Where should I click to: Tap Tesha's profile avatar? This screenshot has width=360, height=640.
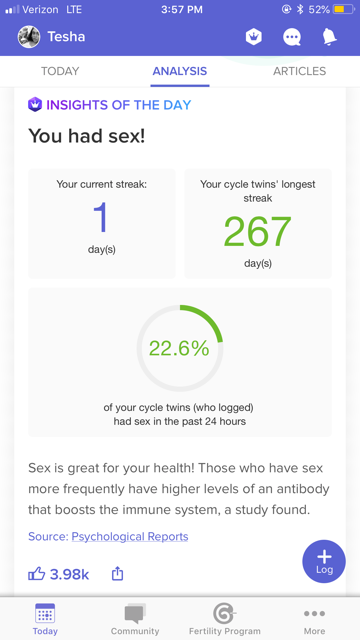point(29,37)
